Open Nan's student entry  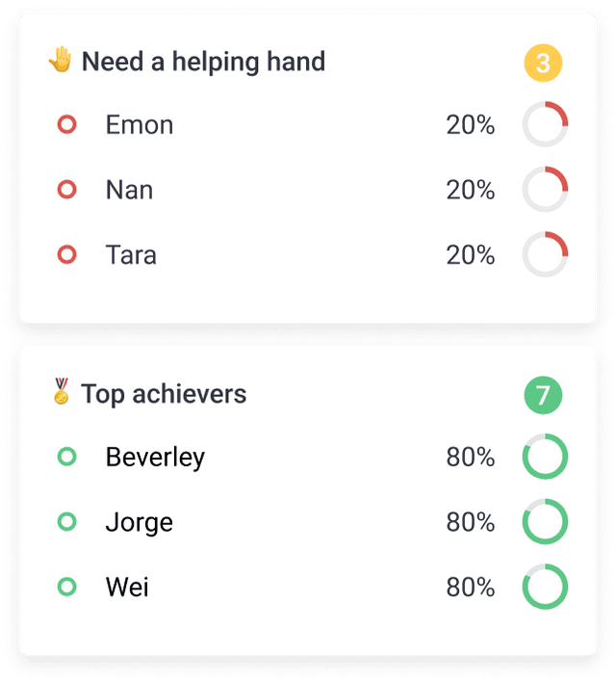click(129, 190)
